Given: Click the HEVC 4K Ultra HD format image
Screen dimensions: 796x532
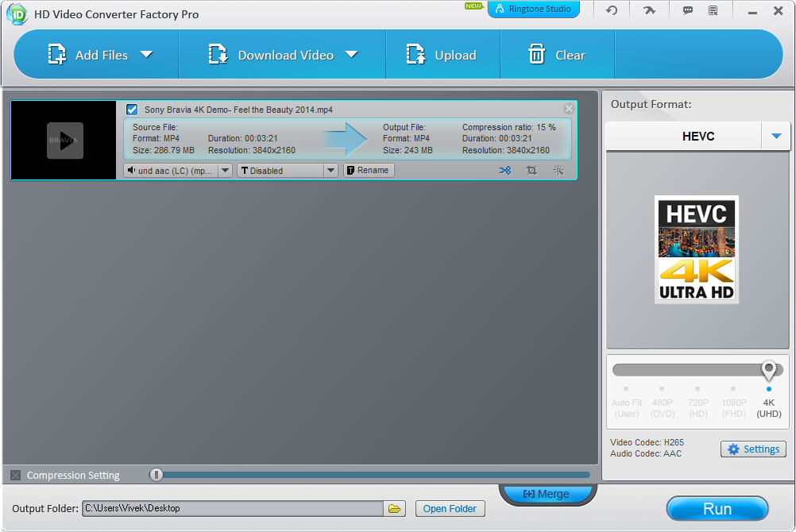Looking at the screenshot, I should [697, 249].
